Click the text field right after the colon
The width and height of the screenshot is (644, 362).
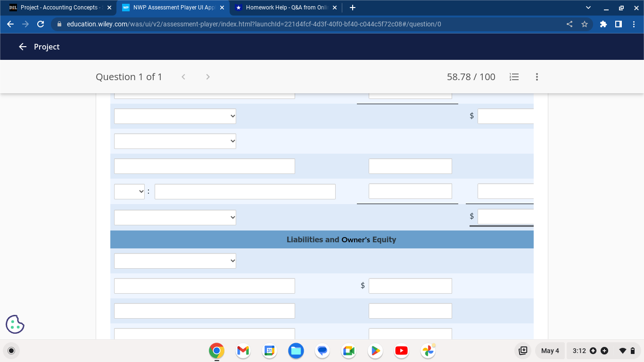(x=245, y=192)
